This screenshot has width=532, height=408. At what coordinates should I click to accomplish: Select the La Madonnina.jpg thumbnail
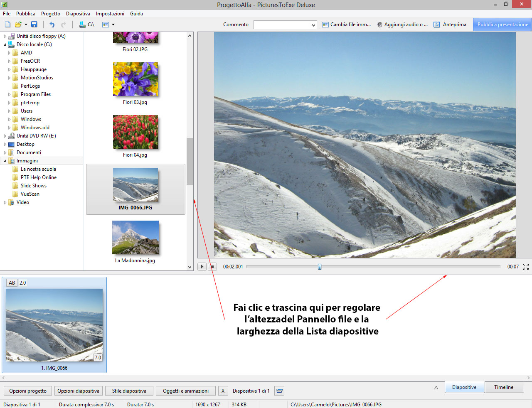pyautogui.click(x=135, y=238)
